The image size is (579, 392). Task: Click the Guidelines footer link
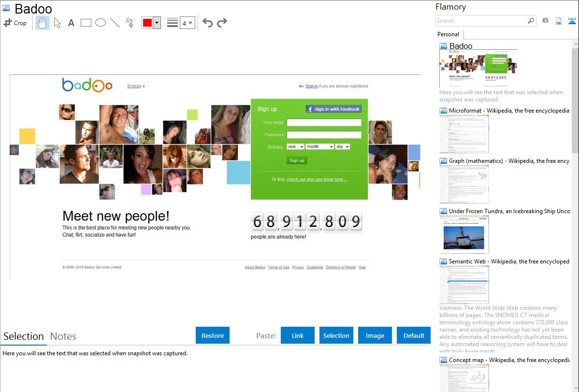click(315, 267)
